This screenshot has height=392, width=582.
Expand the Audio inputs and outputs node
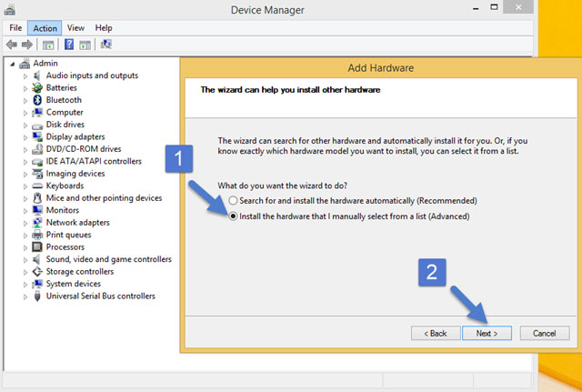25,76
